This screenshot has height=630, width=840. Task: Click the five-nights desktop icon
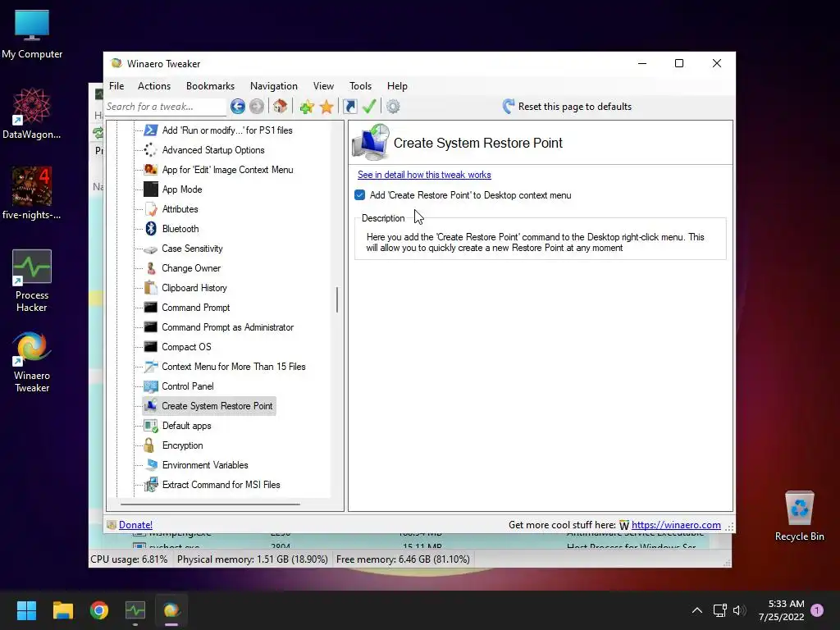[x=32, y=194]
